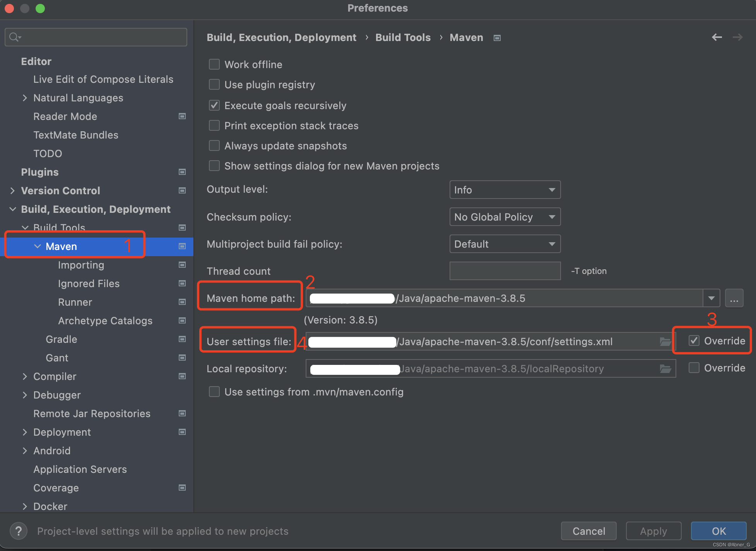Click the folder icon next to User settings file
The image size is (756, 551).
pyautogui.click(x=664, y=342)
